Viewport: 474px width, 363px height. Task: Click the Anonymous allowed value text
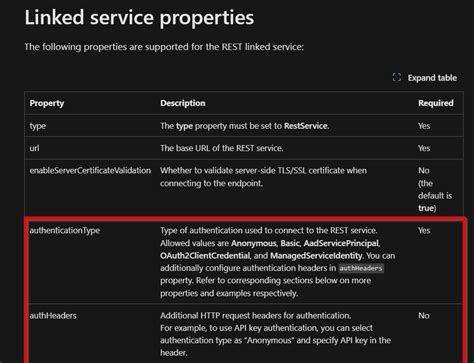[254, 243]
